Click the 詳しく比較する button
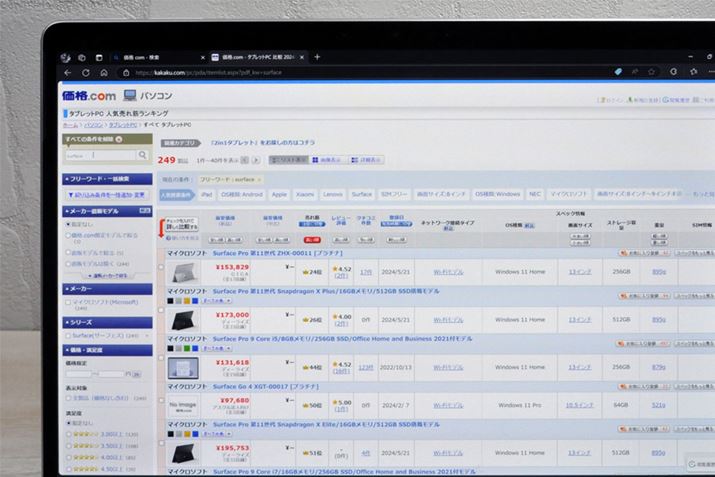715x477 pixels. pyautogui.click(x=181, y=224)
